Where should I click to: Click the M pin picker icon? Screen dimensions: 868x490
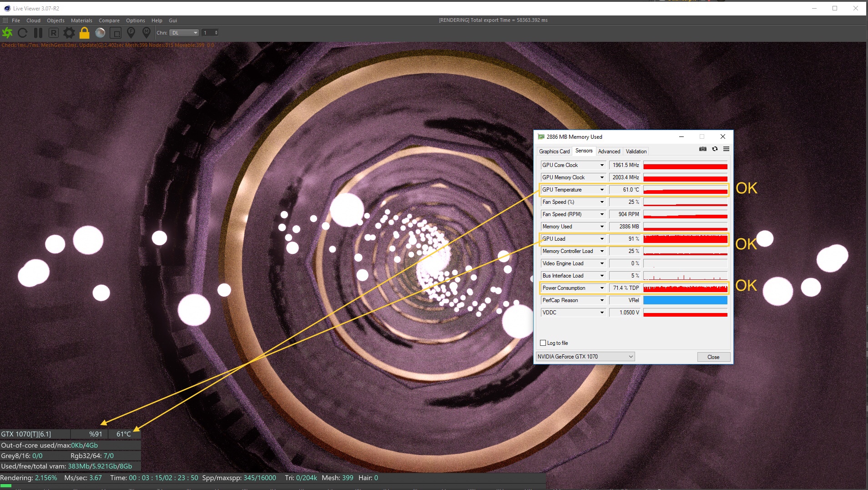[146, 33]
